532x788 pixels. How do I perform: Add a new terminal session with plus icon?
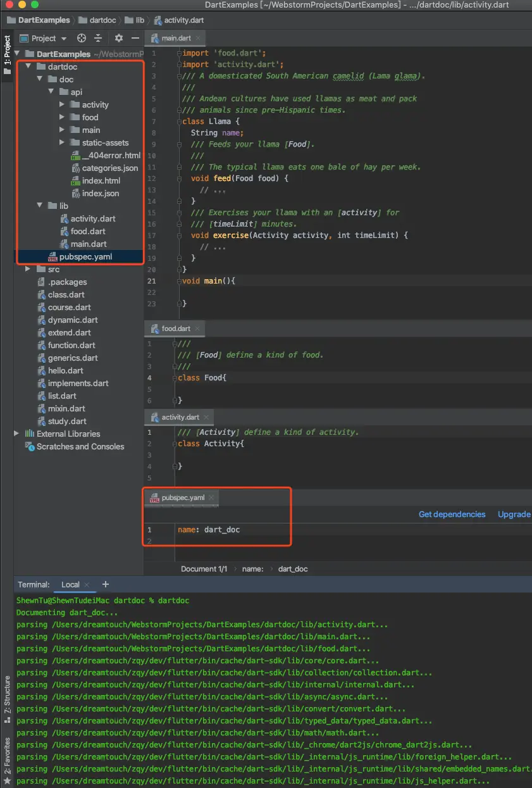(x=106, y=584)
